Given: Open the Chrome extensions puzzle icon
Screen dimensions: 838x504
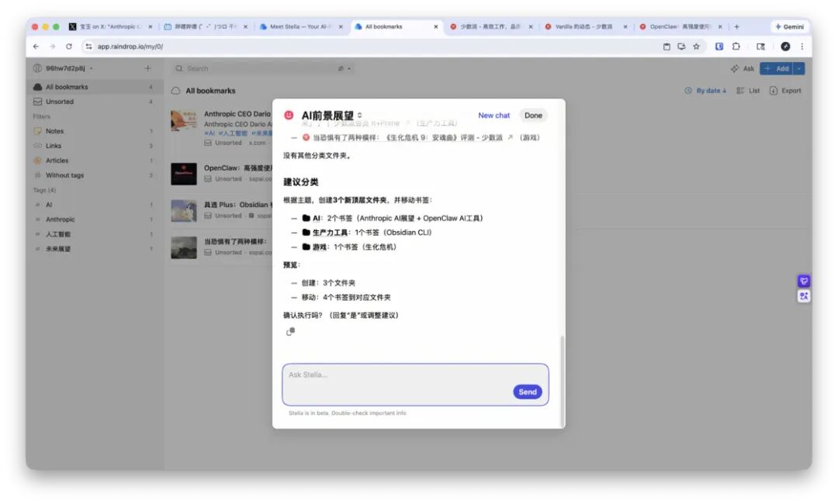Looking at the screenshot, I should pyautogui.click(x=736, y=47).
